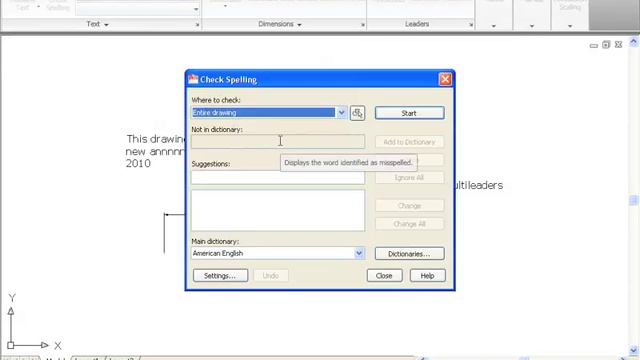Viewport: 640px width, 360px height.
Task: Open the text style dropdown in ribbon
Action: [x=196, y=9]
